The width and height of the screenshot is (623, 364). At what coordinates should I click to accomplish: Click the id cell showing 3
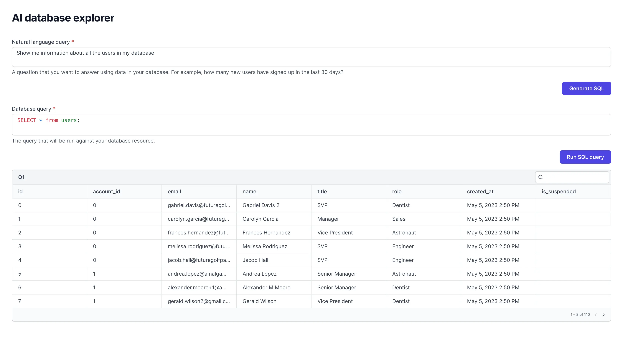[50, 246]
